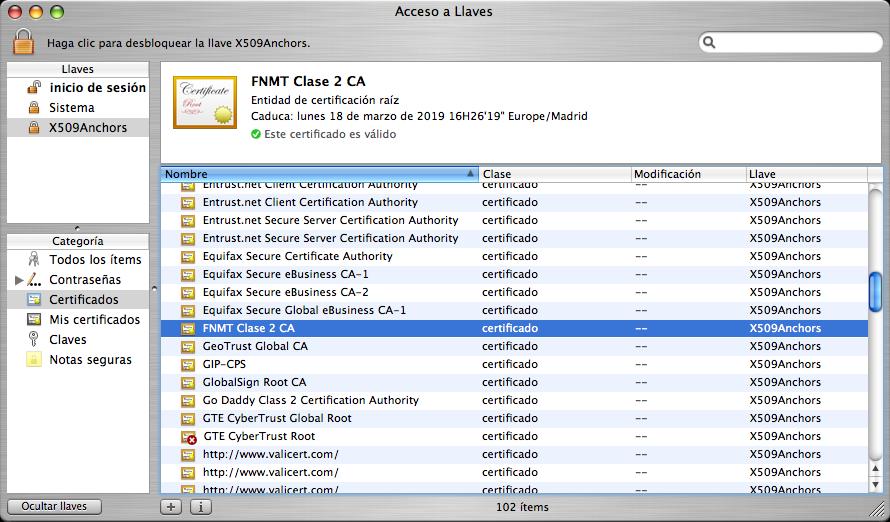This screenshot has width=890, height=522.
Task: Select the GeoTrust Global CA row name
Action: (255, 346)
